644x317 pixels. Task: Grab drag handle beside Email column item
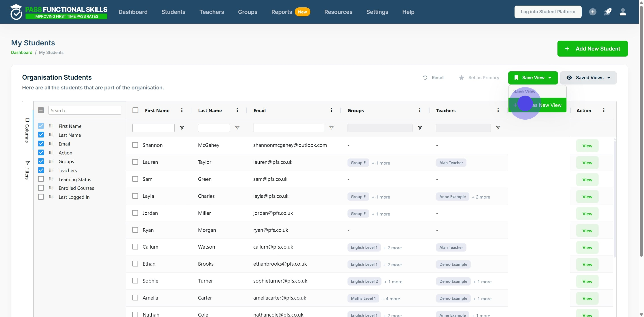pos(51,144)
